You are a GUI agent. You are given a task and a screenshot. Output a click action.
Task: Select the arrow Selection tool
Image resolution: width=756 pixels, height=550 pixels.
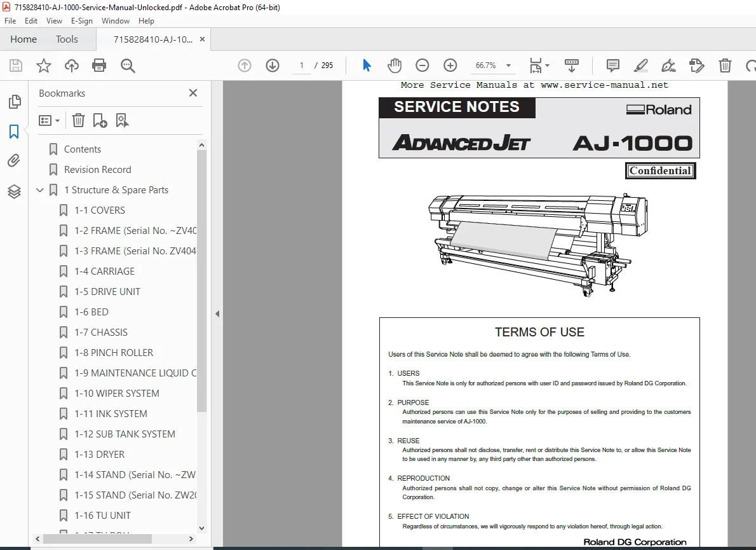click(367, 65)
